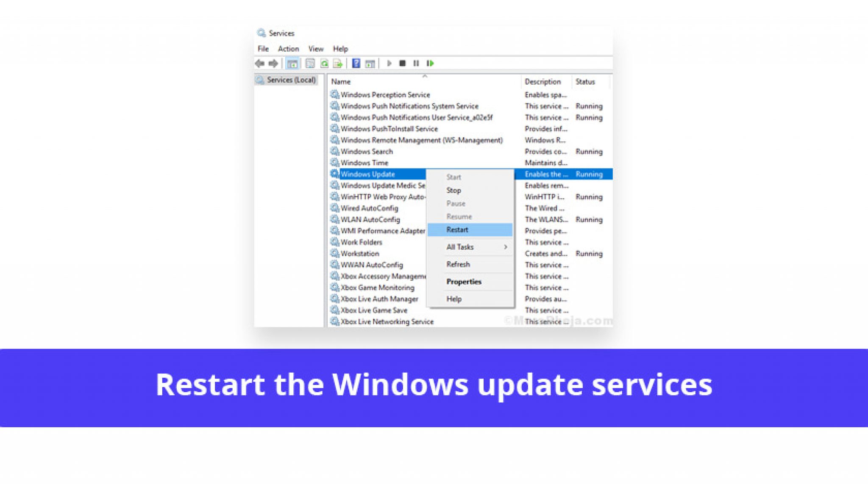Click the Stop Service toolbar icon
868x484 pixels.
[403, 64]
